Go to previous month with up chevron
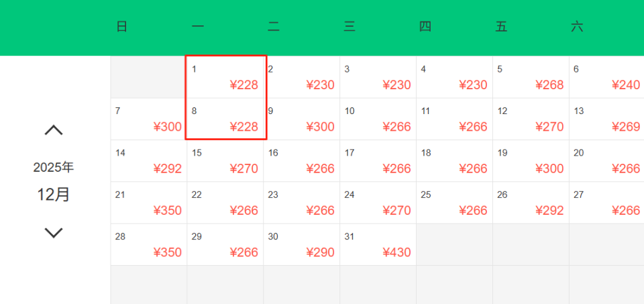644x304 pixels. 54,130
